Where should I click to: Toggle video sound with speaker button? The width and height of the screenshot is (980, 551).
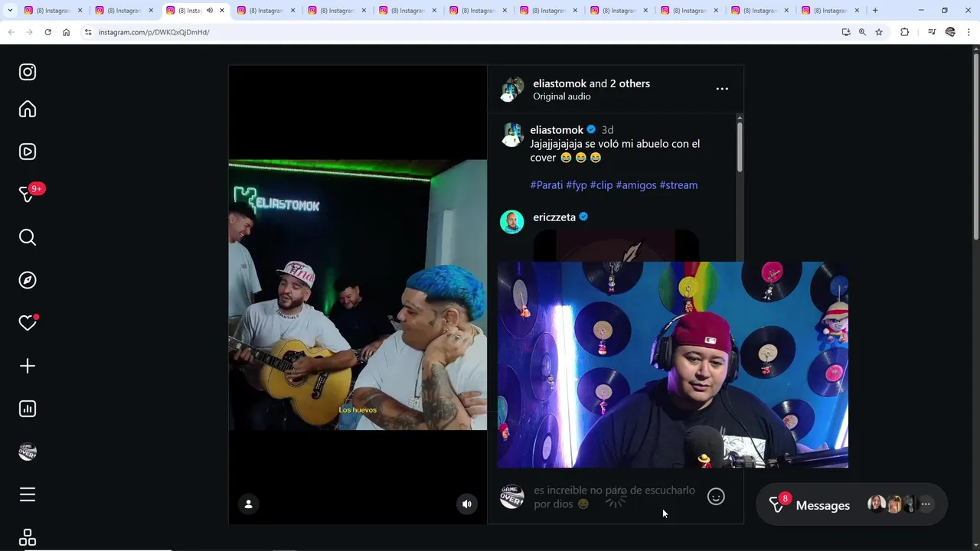click(467, 504)
